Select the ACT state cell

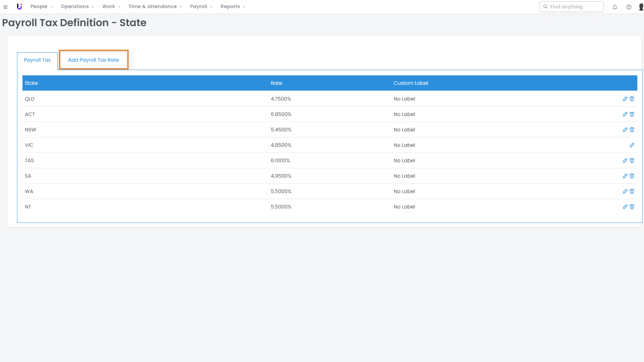pos(30,114)
